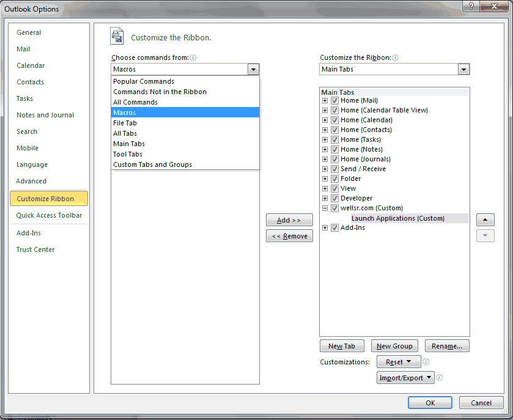Open the Import/Export dropdown button
Screen dimensions: 513x420
coord(405,378)
